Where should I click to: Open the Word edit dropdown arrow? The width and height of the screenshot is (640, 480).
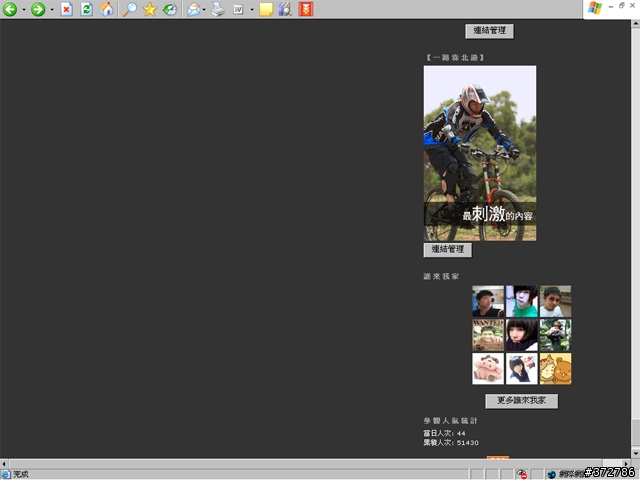click(x=252, y=9)
